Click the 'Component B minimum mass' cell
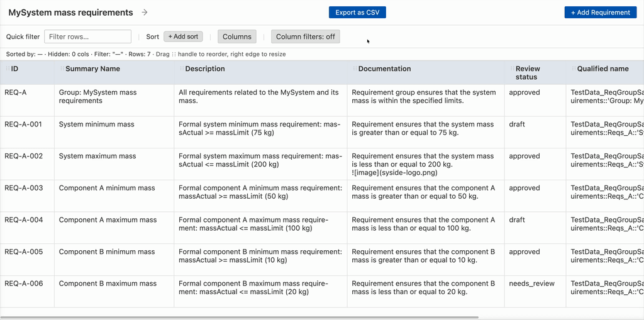 tap(114, 260)
